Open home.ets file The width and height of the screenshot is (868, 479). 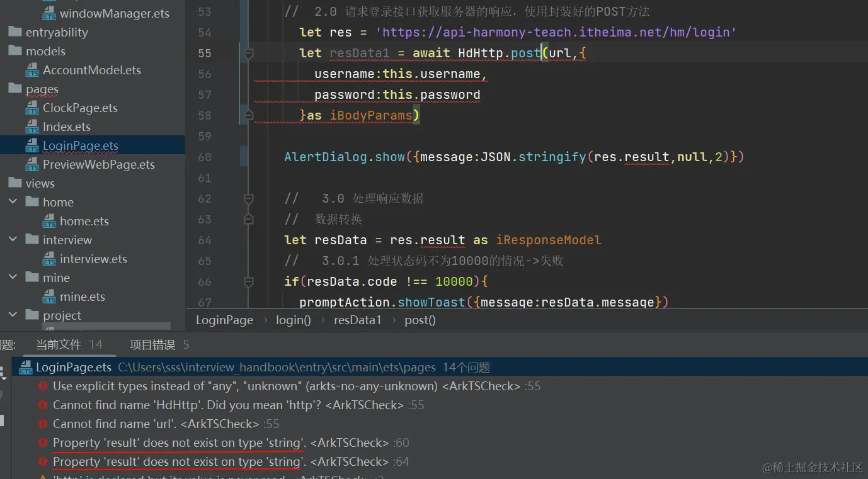click(84, 221)
